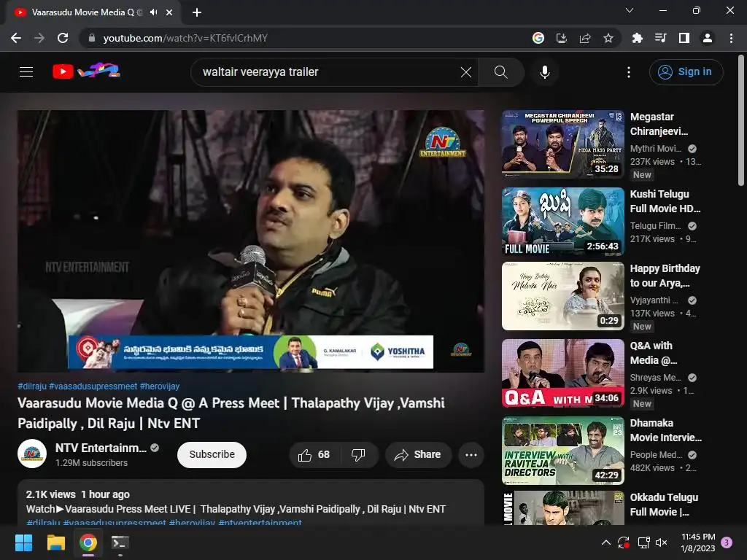Image resolution: width=747 pixels, height=560 pixels.
Task: Expand the video description box
Action: [251, 504]
